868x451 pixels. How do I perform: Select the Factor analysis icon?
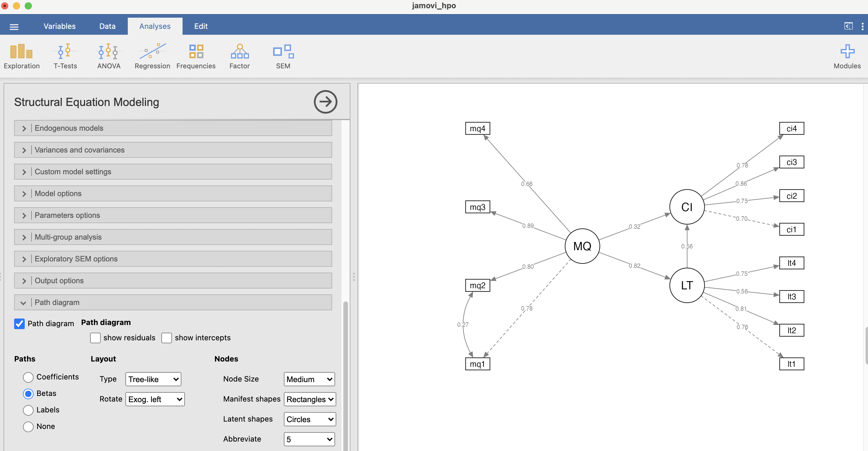(x=239, y=56)
